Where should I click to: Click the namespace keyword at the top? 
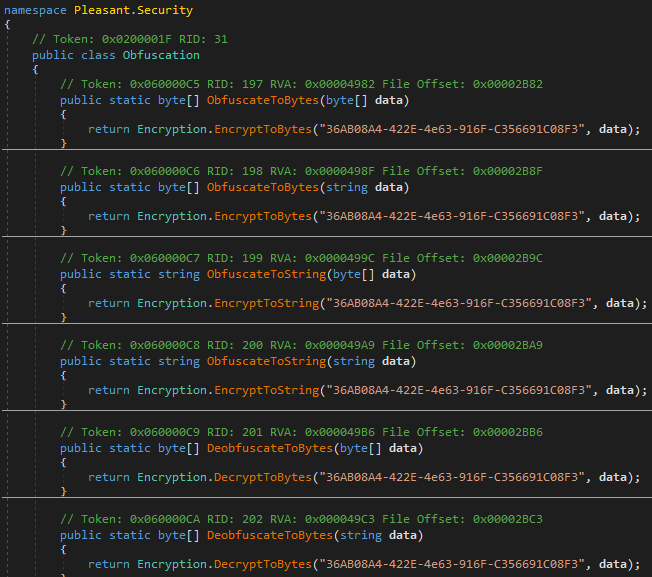tap(35, 10)
